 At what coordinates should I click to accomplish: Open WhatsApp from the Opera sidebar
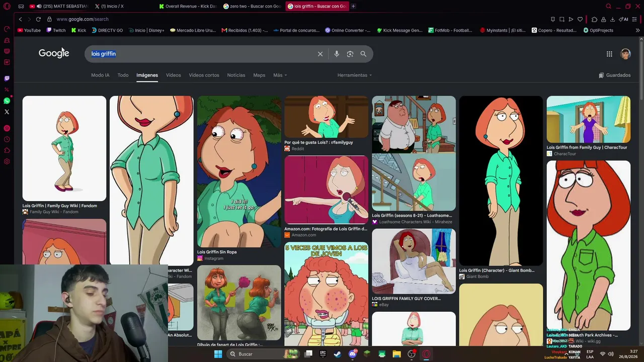click(7, 101)
